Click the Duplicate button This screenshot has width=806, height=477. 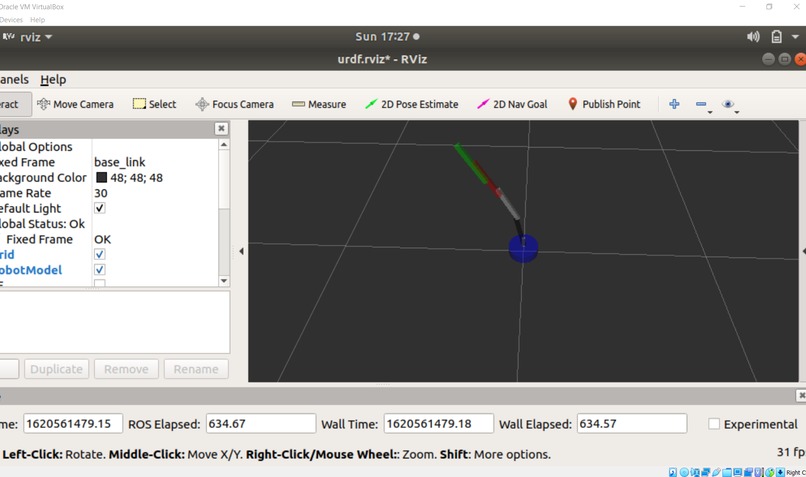pos(57,369)
